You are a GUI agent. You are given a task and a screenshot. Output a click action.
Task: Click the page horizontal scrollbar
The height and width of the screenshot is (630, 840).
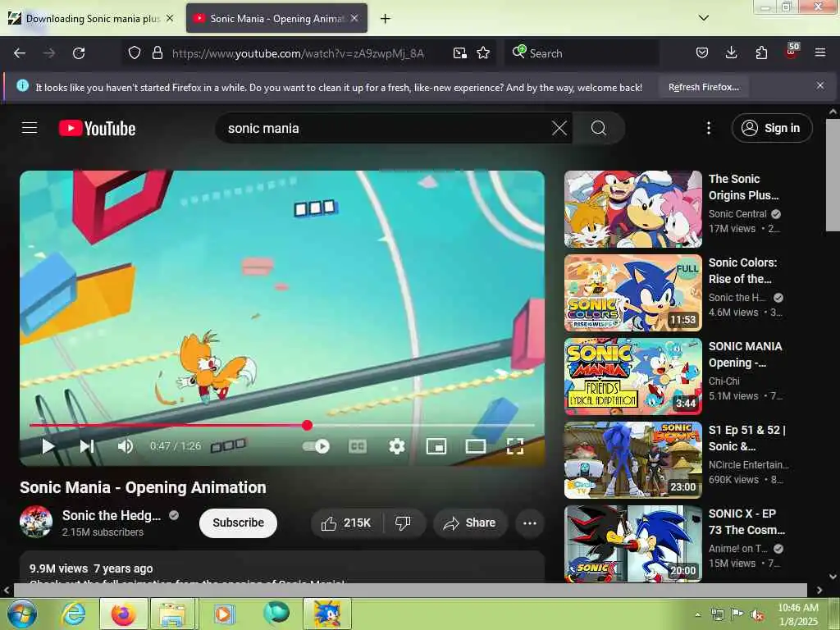click(410, 590)
